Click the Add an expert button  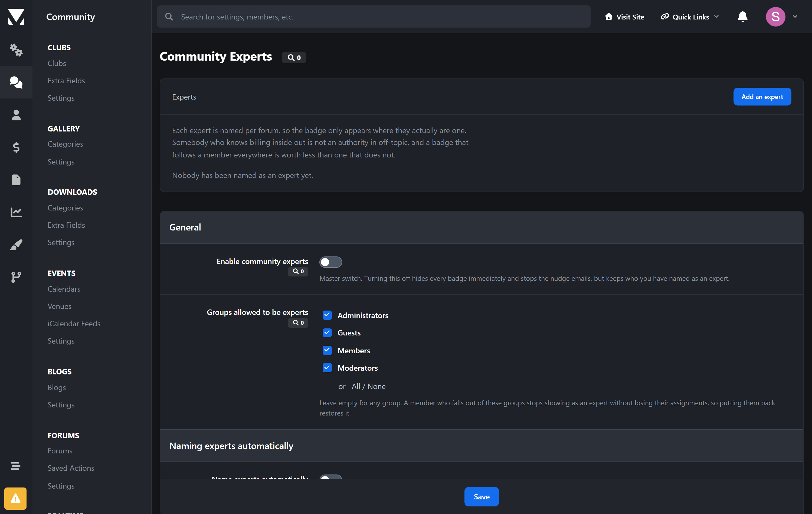762,97
